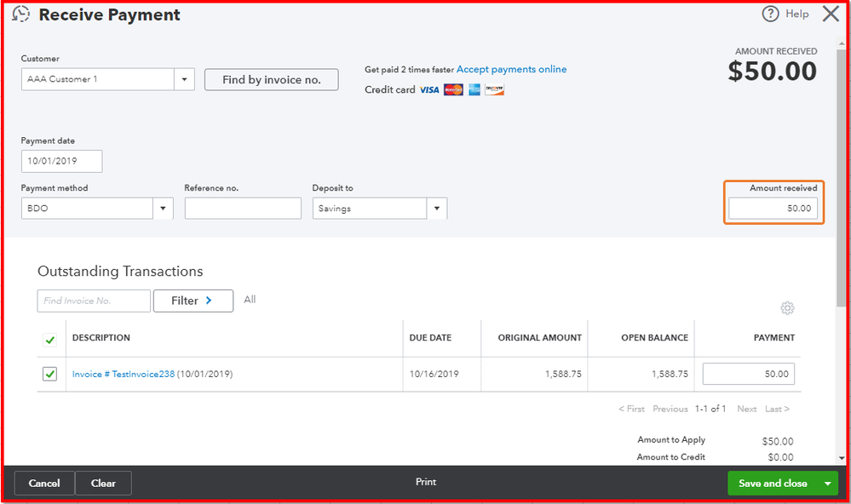Toggle the select-all transactions checkbox

coord(50,339)
